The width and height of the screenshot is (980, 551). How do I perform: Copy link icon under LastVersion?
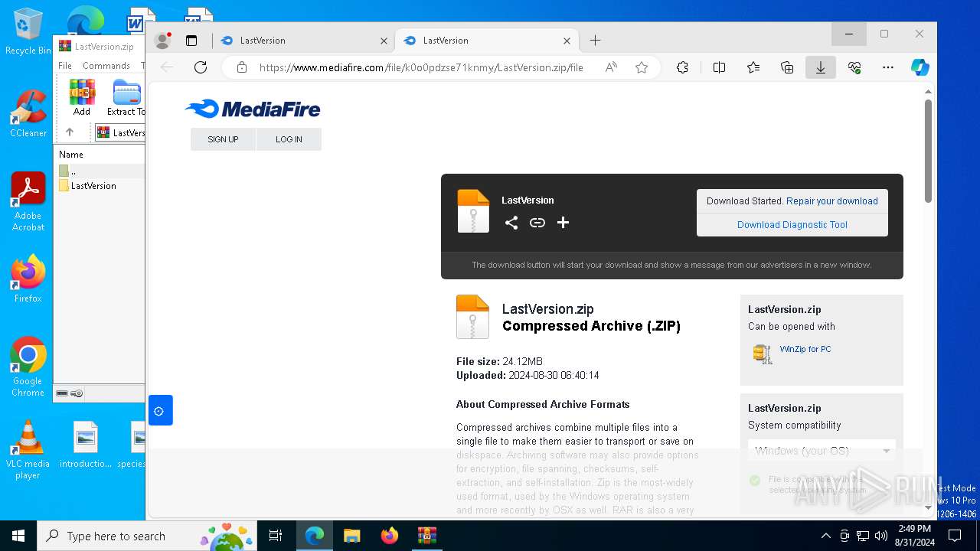coord(537,223)
